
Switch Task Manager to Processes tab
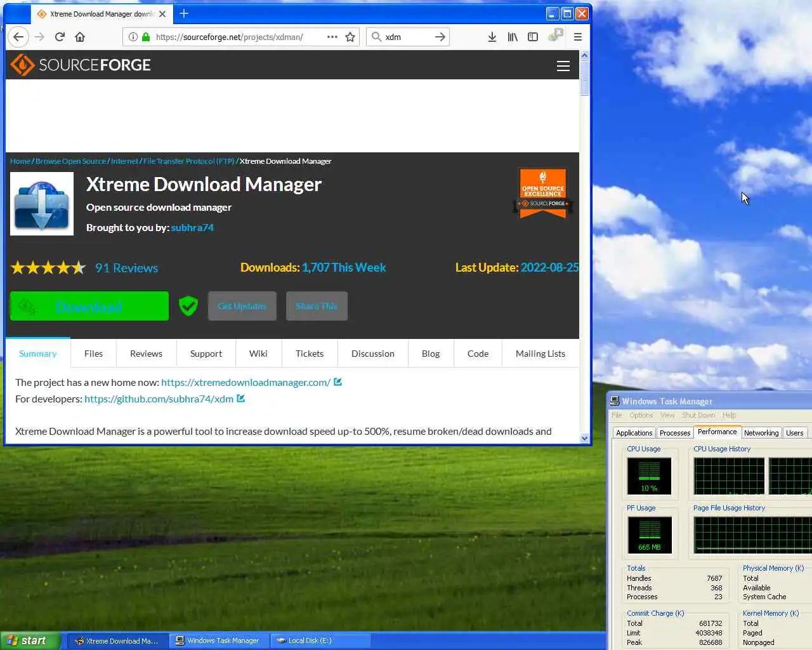[x=675, y=433]
